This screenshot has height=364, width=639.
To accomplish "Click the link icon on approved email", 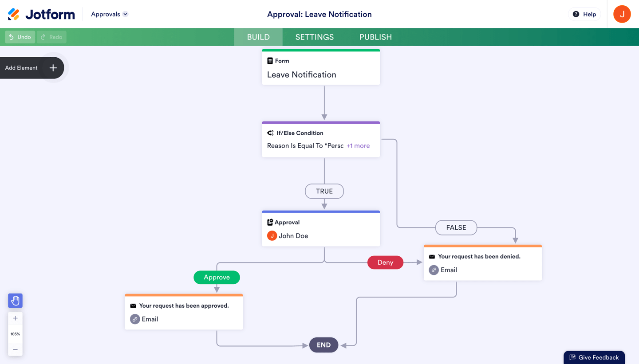I will click(135, 319).
